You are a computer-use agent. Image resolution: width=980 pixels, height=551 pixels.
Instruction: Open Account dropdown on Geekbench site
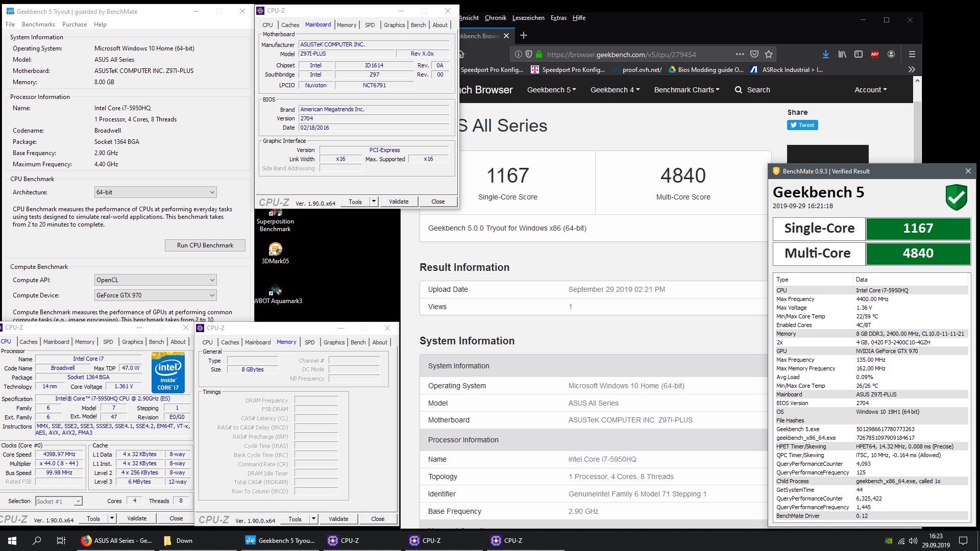click(x=870, y=90)
